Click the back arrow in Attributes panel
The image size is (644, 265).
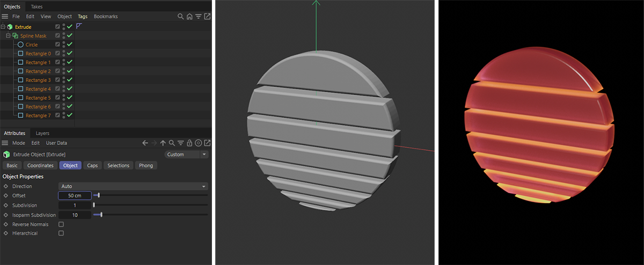(x=145, y=143)
